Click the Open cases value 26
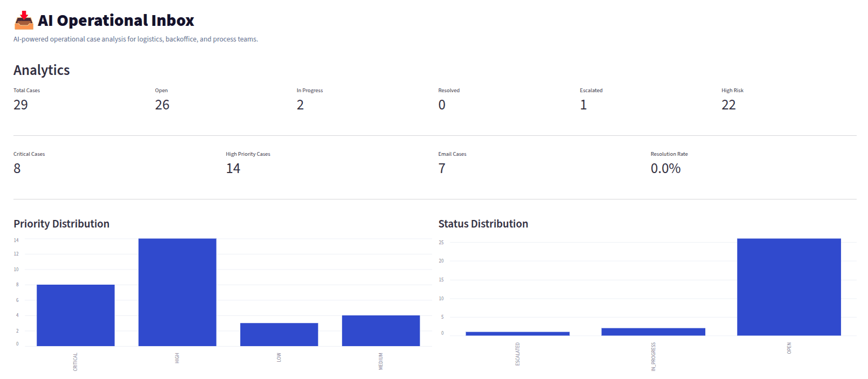The height and width of the screenshot is (379, 868). pyautogui.click(x=162, y=105)
